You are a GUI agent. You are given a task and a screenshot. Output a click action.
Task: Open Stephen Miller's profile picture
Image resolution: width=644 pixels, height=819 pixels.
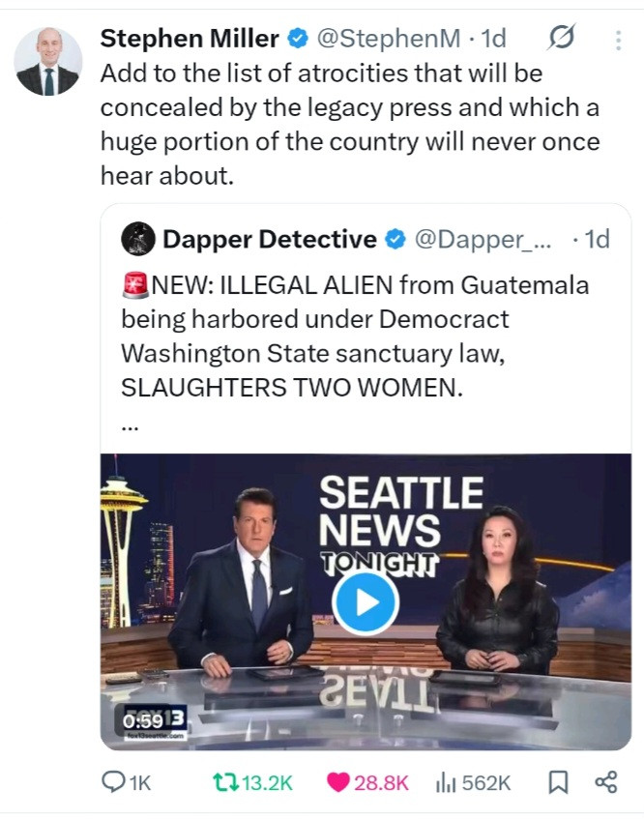click(47, 62)
